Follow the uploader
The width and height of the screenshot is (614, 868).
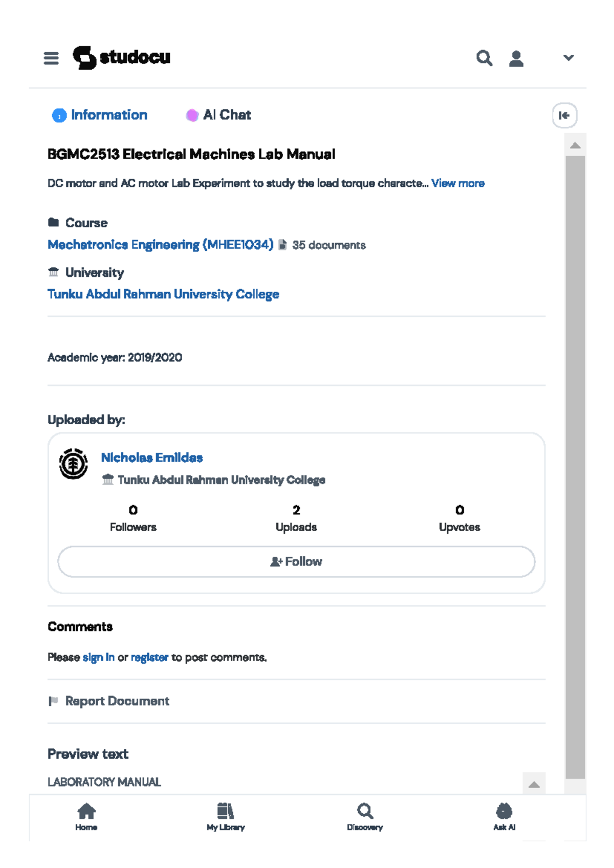pyautogui.click(x=296, y=561)
